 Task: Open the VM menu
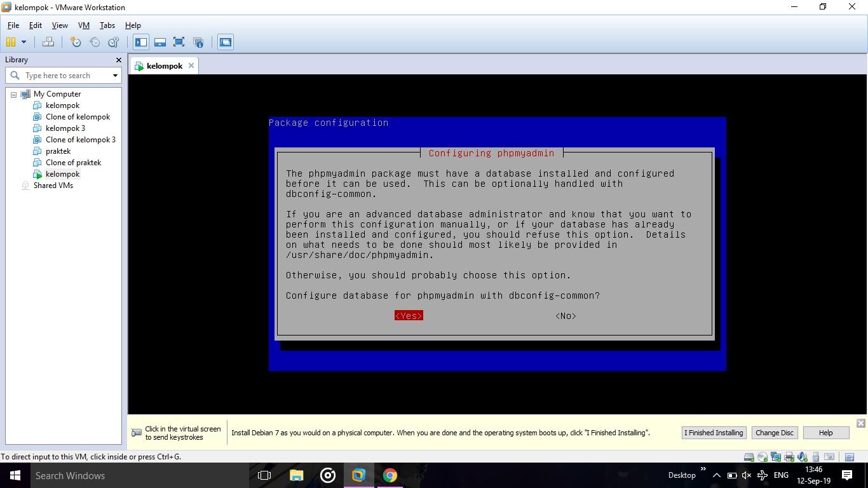83,25
